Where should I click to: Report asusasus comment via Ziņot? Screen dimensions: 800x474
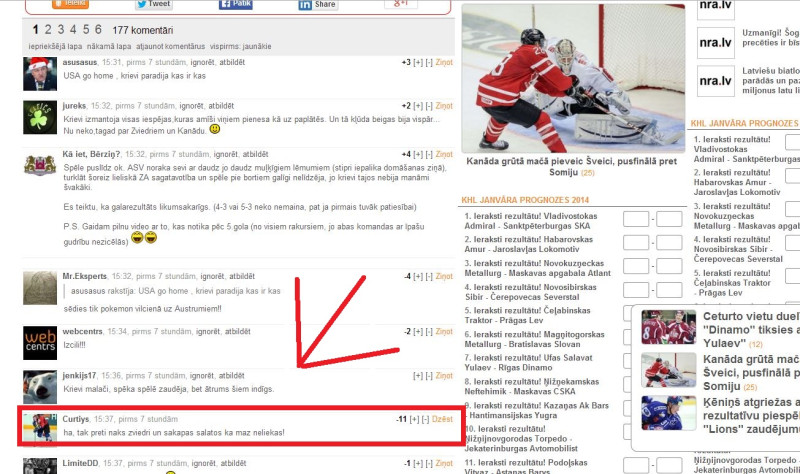tap(444, 62)
